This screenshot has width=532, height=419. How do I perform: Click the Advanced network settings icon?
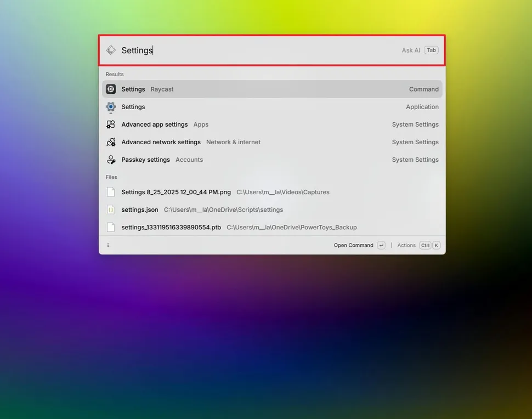click(x=111, y=141)
